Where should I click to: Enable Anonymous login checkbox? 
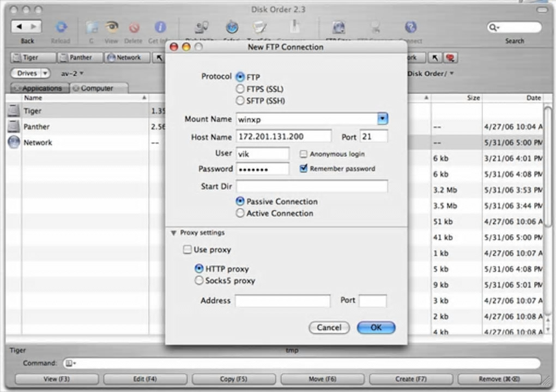[x=303, y=154]
